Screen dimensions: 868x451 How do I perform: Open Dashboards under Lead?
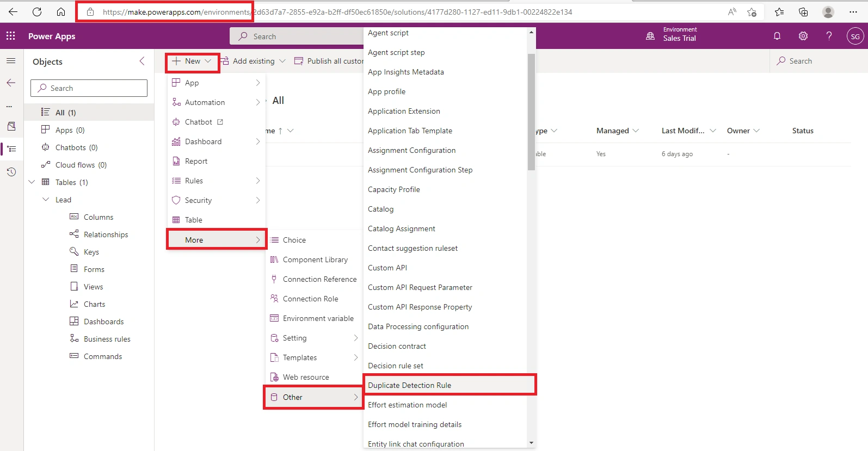click(x=104, y=322)
